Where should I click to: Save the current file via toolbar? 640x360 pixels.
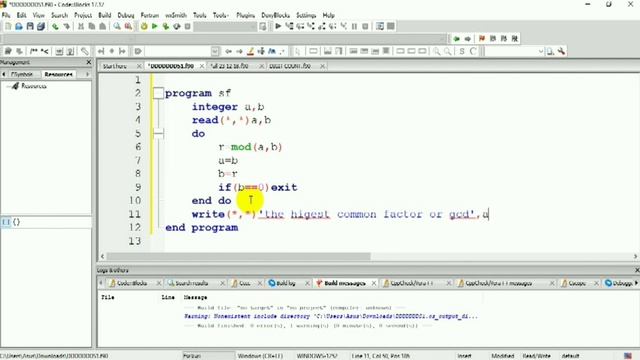click(x=30, y=27)
